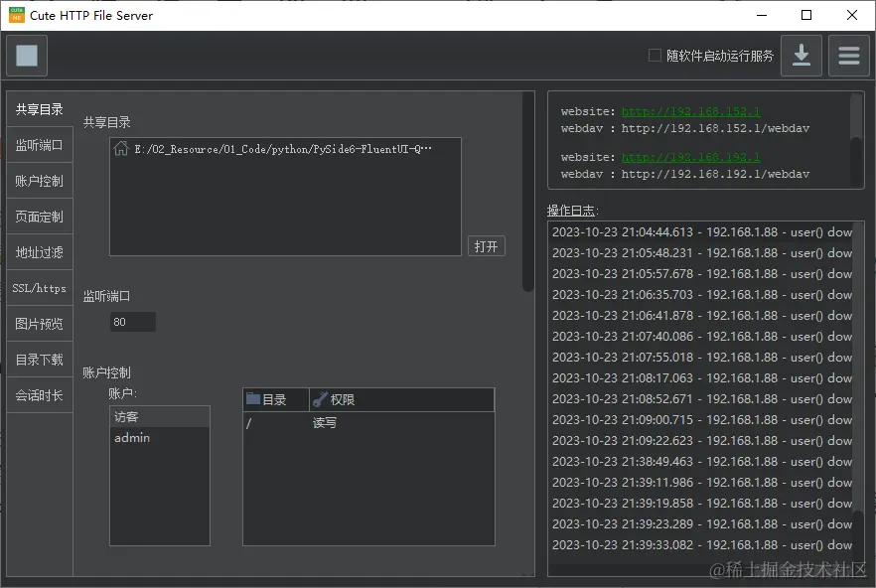Select the SSL/https tab
The height and width of the screenshot is (588, 876).
(40, 288)
